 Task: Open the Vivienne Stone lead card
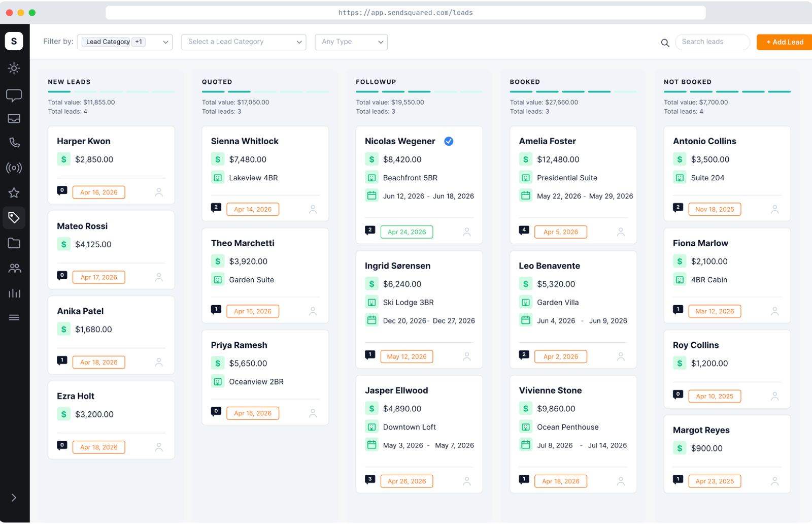(573, 434)
